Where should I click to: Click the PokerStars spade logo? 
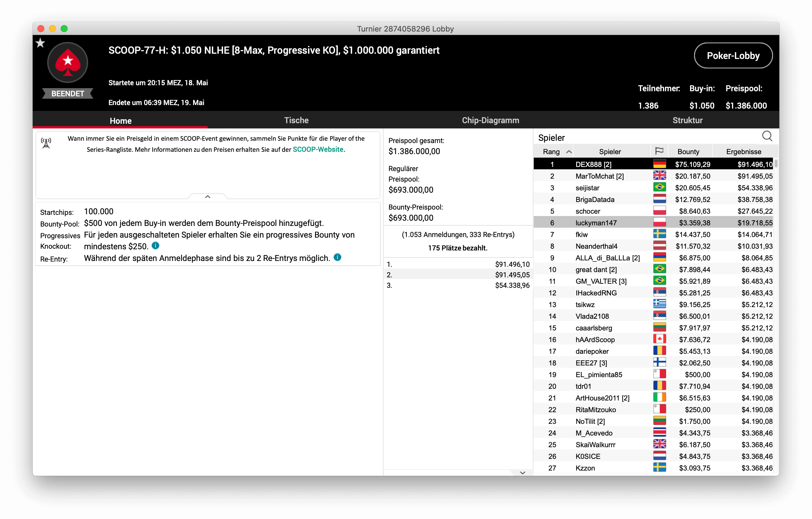coord(68,62)
